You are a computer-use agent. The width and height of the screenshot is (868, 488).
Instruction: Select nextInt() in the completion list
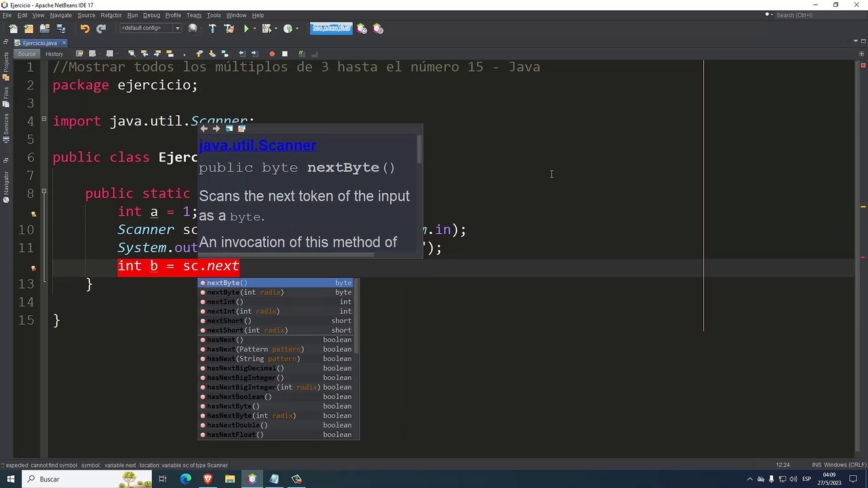coord(275,302)
